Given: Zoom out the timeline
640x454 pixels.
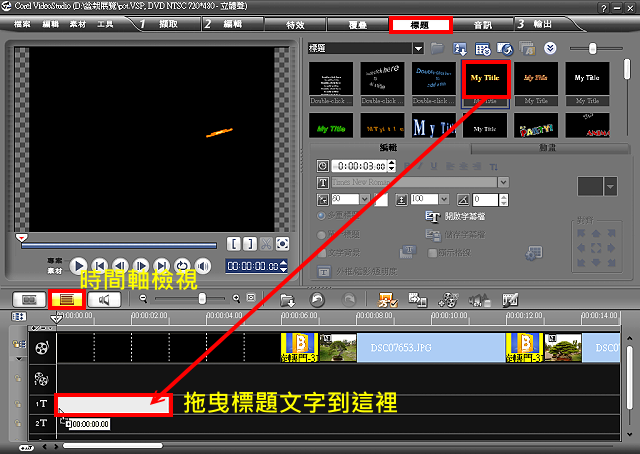Looking at the screenshot, I should [143, 299].
